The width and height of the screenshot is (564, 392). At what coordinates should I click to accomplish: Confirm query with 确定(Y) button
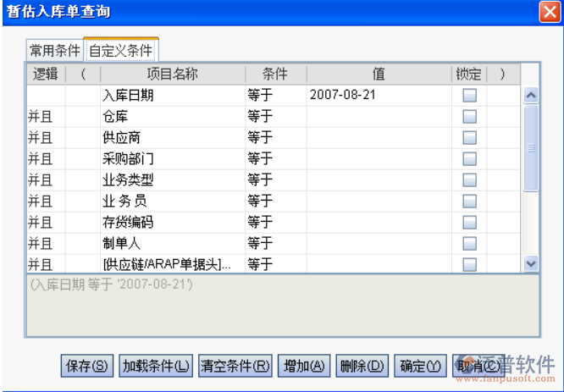coord(421,366)
